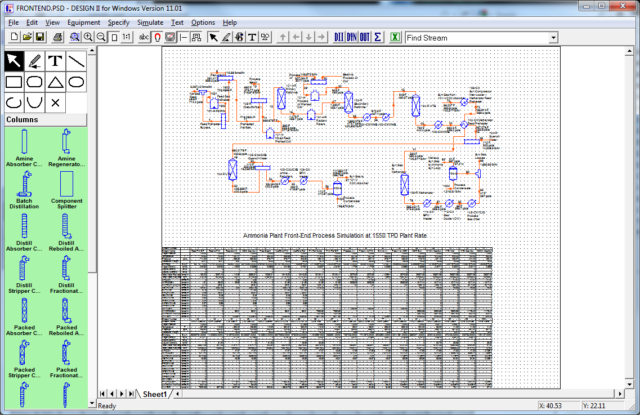This screenshot has width=640, height=415.
Task: Click the Sigma summary icon
Action: click(x=378, y=37)
